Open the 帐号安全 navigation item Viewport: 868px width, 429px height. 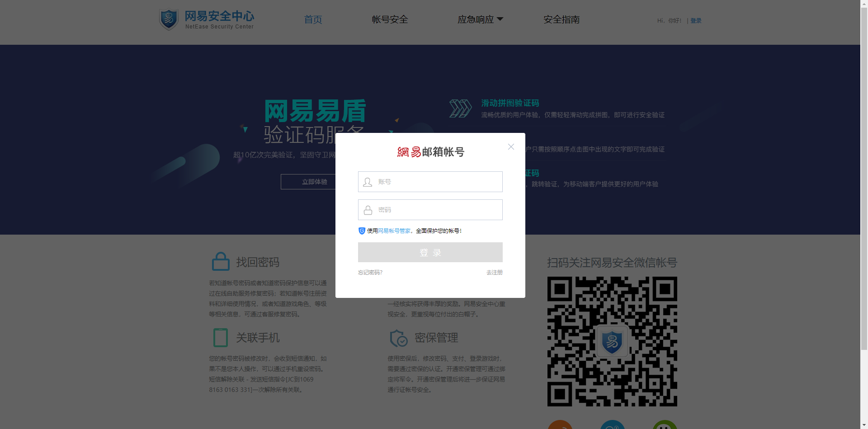(390, 19)
